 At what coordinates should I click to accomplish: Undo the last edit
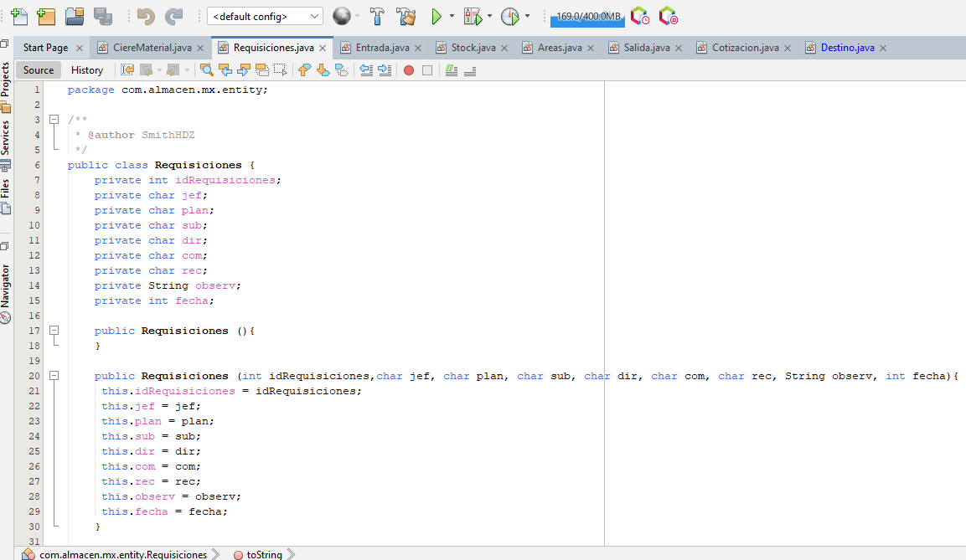(x=144, y=16)
